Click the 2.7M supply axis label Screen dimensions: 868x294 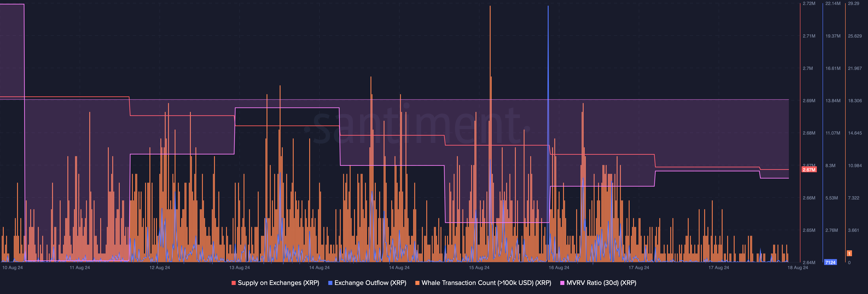click(x=808, y=69)
